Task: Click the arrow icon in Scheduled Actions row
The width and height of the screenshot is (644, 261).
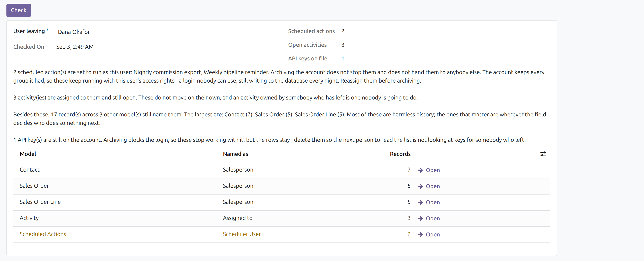Action: (x=420, y=234)
